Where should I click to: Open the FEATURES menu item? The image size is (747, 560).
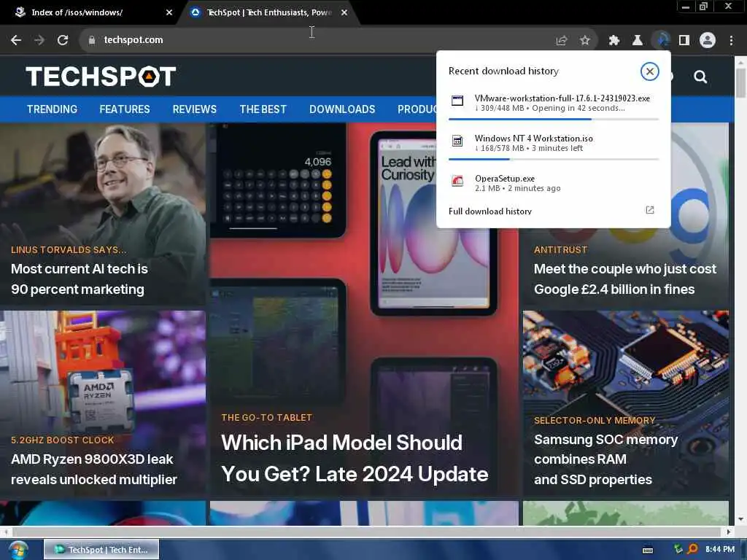tap(124, 109)
